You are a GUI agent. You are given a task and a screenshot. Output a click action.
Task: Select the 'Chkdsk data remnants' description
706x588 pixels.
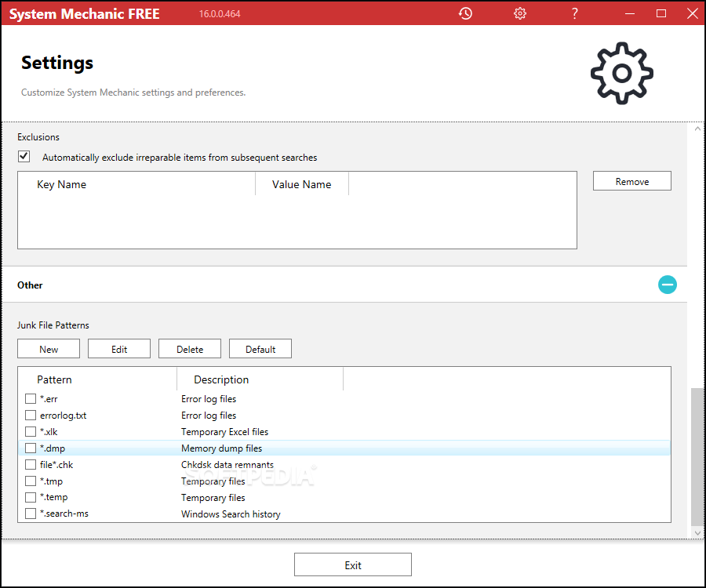[x=227, y=465]
